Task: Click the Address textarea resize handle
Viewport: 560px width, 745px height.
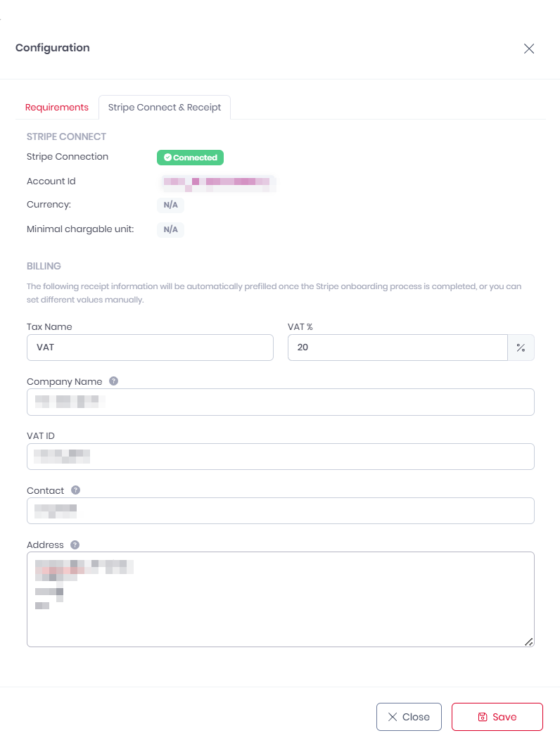Action: (x=530, y=642)
